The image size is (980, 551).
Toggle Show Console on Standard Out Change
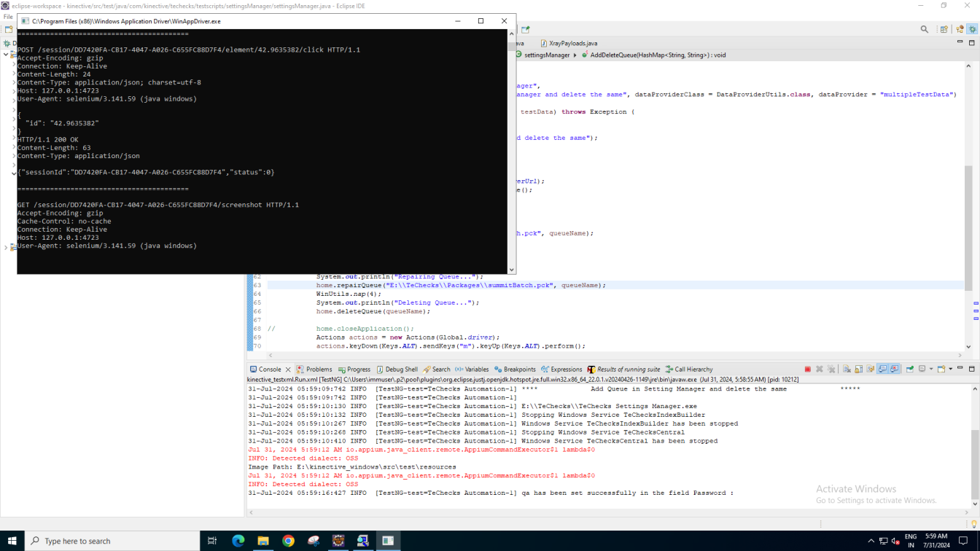coord(882,370)
